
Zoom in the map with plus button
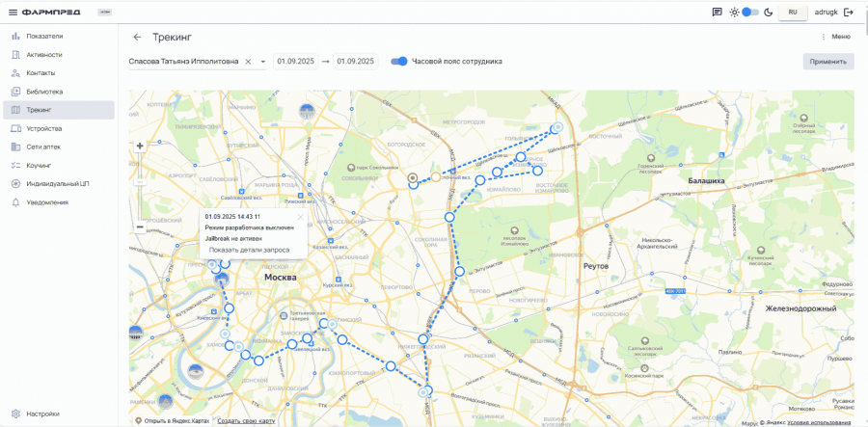tap(140, 147)
